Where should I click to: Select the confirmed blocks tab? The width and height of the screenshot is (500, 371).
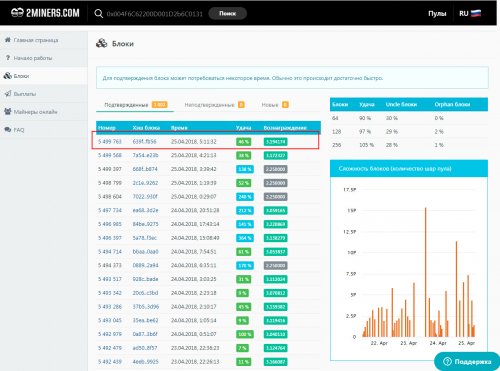[135, 105]
